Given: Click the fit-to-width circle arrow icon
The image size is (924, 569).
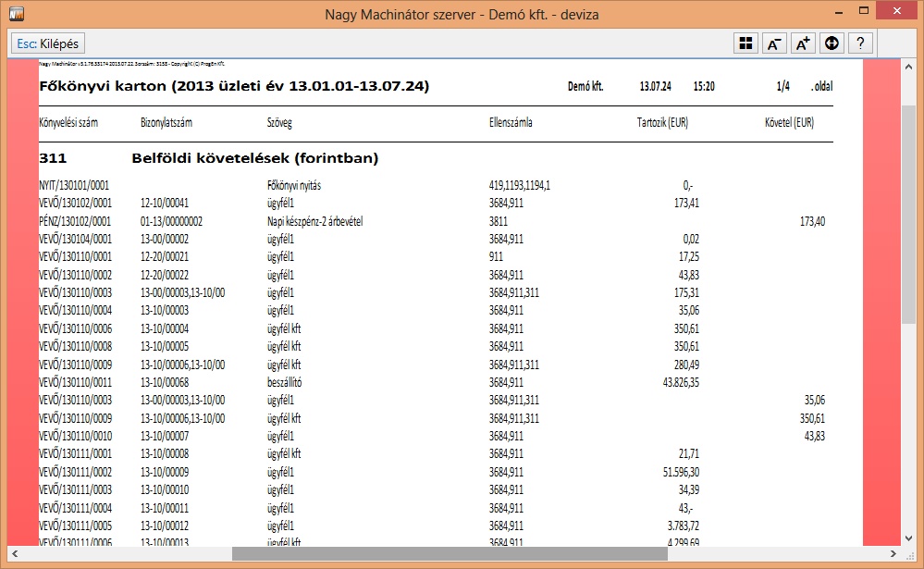Looking at the screenshot, I should 831,43.
